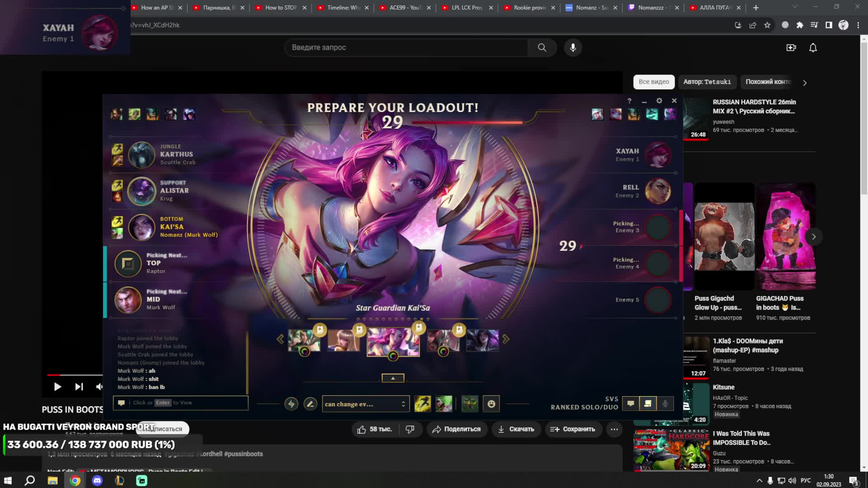Screen dimensions: 868x488
Task: Show hidden system tray icons
Action: [759, 480]
